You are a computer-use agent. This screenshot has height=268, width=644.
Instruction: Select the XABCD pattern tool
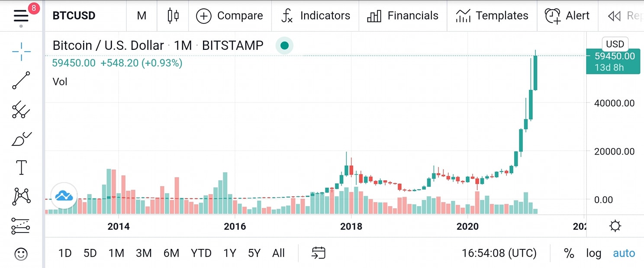22,196
